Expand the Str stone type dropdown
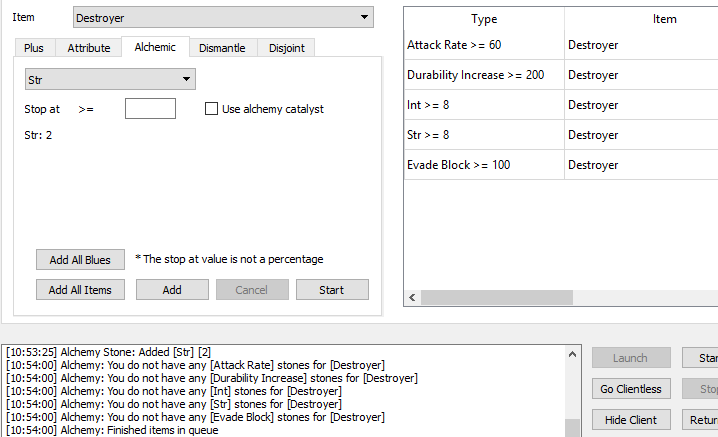Screen dimensions: 718x437 (x=110, y=80)
